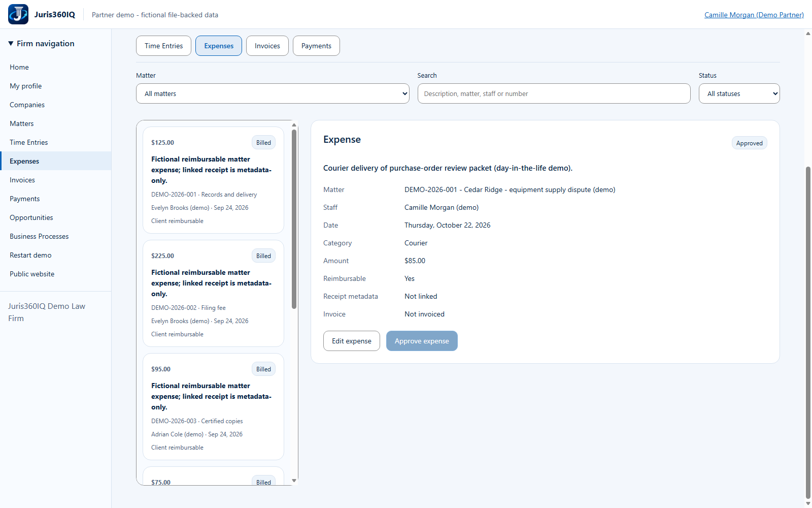Click the $85.00 amount value
812x508 pixels.
coord(415,261)
